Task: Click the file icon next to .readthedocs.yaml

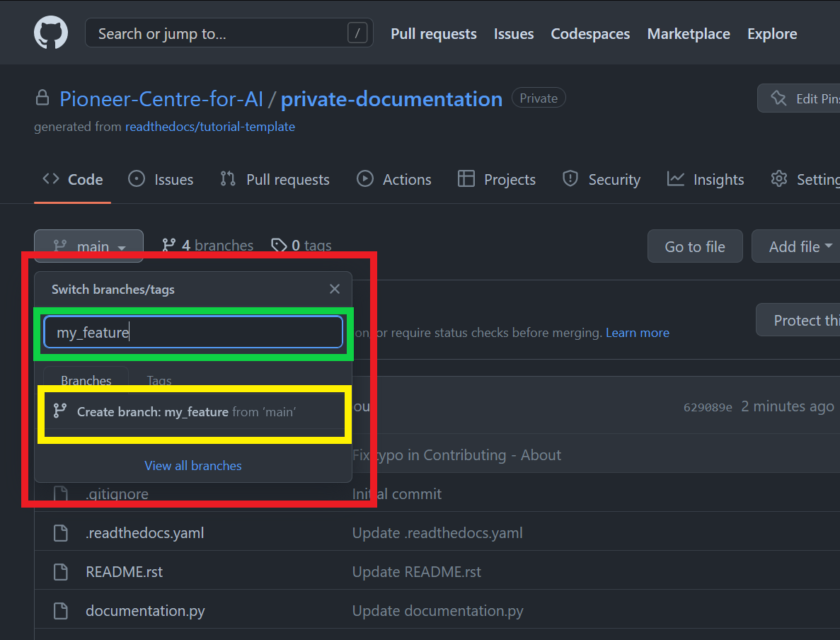Action: click(x=61, y=533)
